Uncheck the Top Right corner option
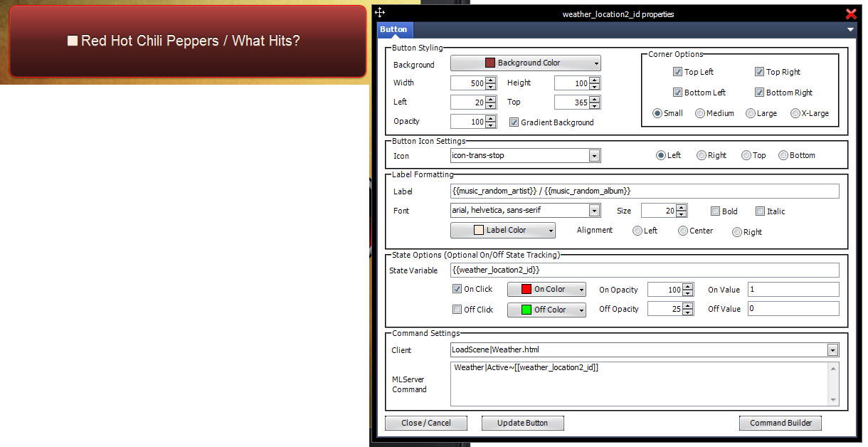The image size is (868, 447). pos(759,72)
